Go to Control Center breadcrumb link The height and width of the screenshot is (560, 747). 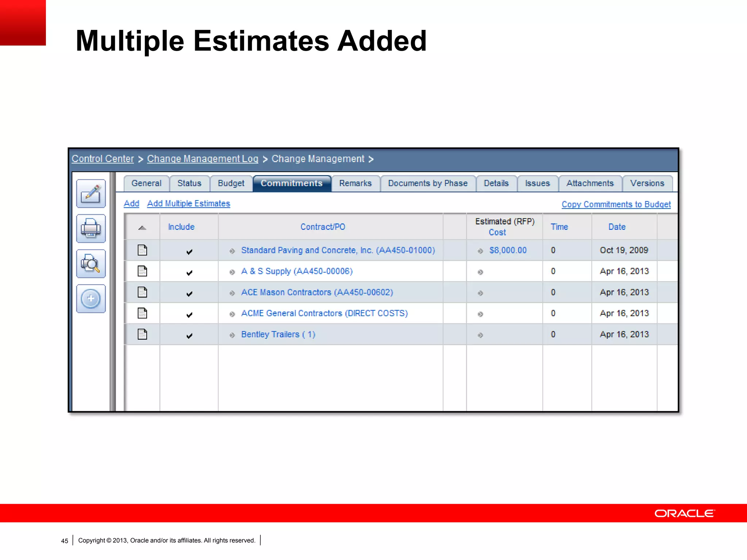(x=103, y=159)
